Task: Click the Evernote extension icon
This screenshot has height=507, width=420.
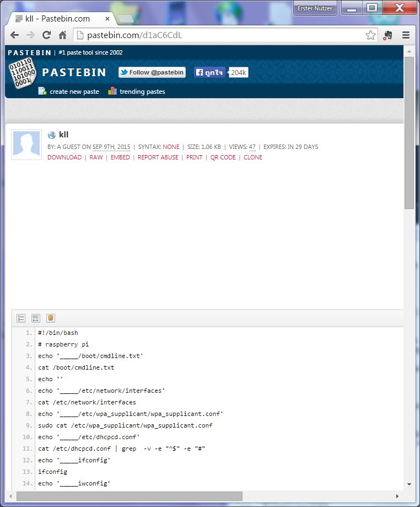Action: [389, 35]
